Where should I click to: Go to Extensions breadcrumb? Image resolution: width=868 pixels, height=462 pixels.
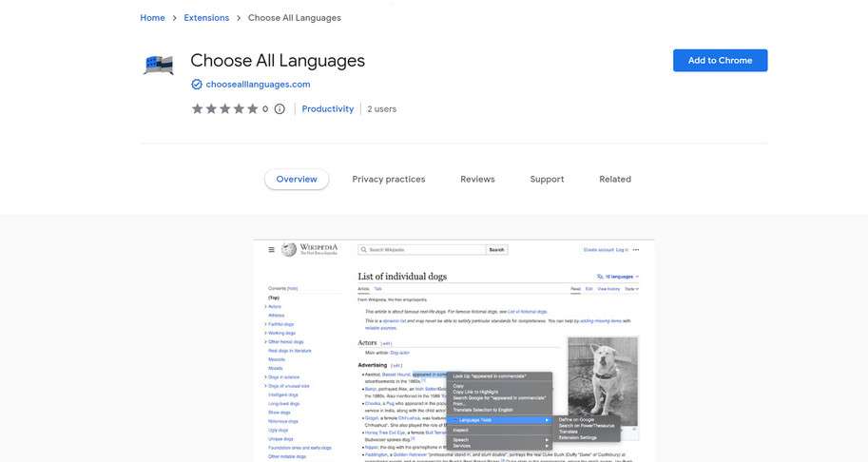[206, 18]
